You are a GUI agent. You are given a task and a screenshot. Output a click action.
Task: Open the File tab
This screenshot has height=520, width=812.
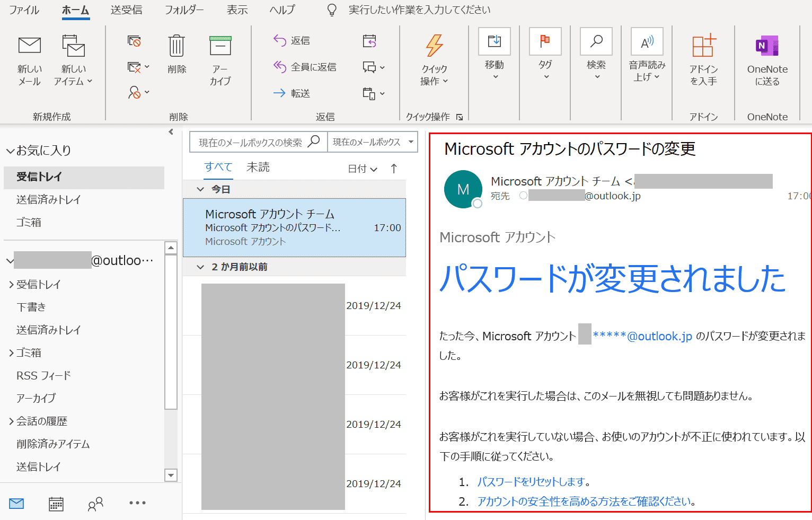click(24, 10)
